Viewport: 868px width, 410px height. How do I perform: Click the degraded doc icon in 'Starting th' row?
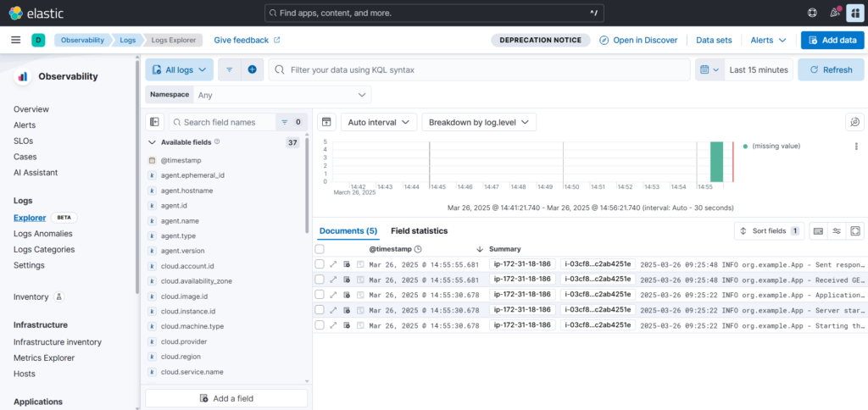pyautogui.click(x=360, y=325)
